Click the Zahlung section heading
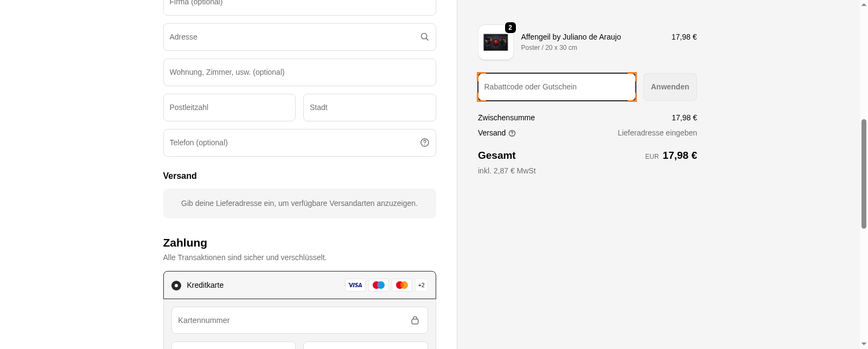868x349 pixels. [185, 243]
